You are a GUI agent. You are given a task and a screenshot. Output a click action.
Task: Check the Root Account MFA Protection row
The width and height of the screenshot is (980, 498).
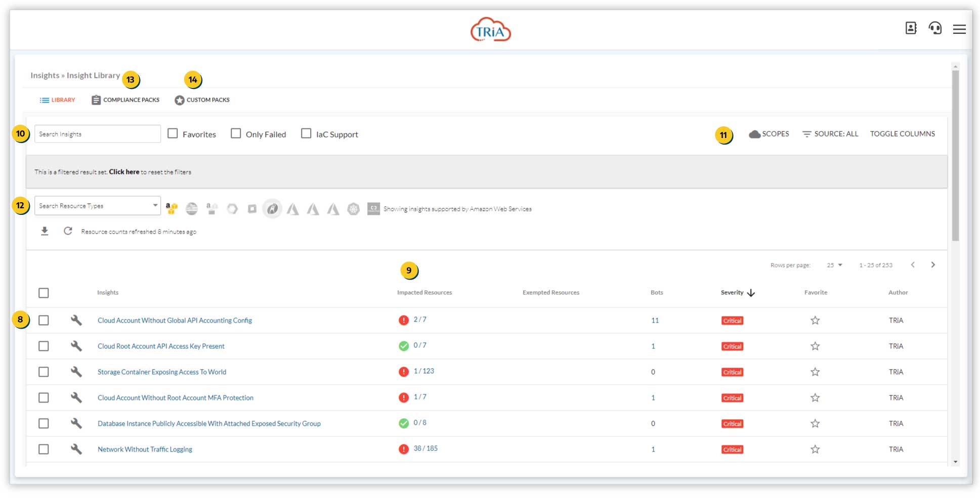[x=44, y=397]
